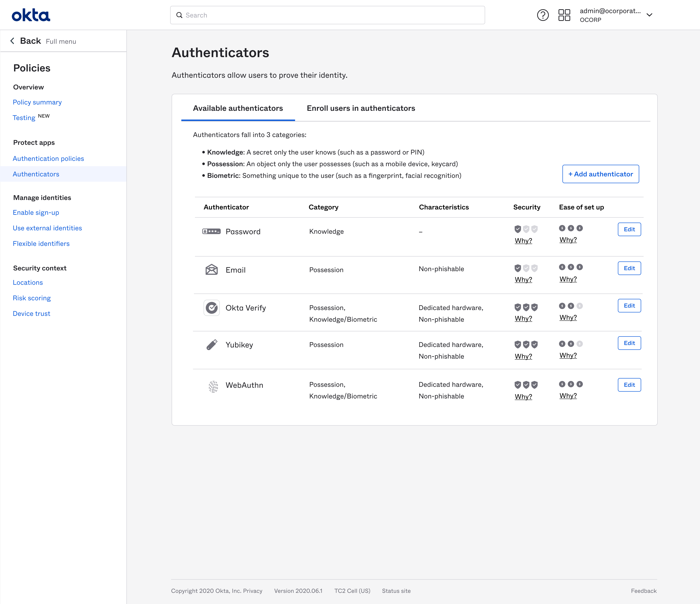Image resolution: width=700 pixels, height=604 pixels.
Task: Click inside the search input field
Action: [304, 15]
